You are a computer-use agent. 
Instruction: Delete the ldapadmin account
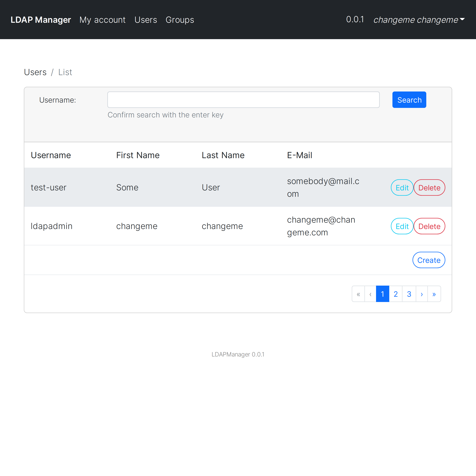tap(429, 226)
